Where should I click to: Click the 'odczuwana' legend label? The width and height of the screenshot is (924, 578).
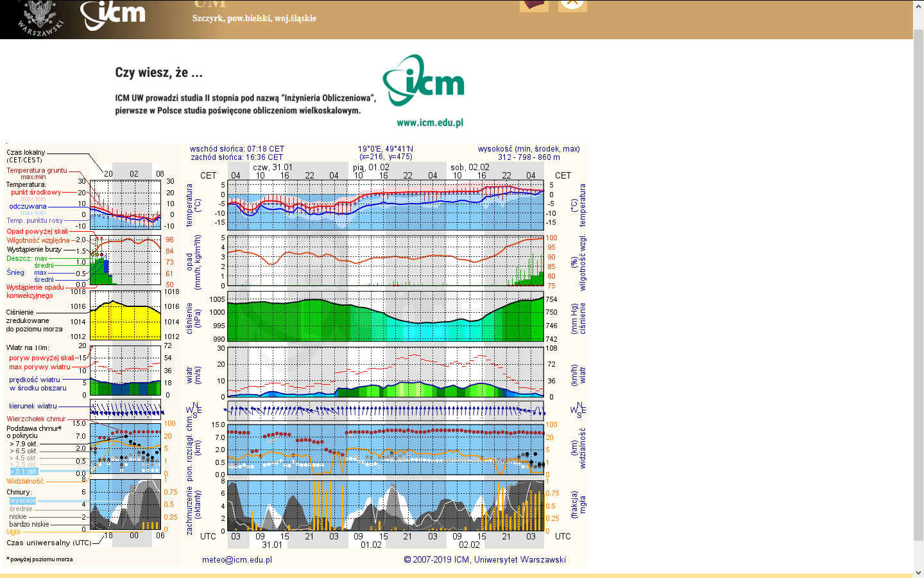(28, 206)
